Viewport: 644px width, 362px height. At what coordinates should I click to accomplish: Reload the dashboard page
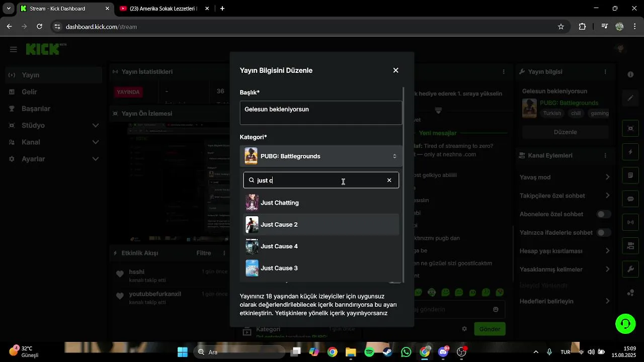40,27
